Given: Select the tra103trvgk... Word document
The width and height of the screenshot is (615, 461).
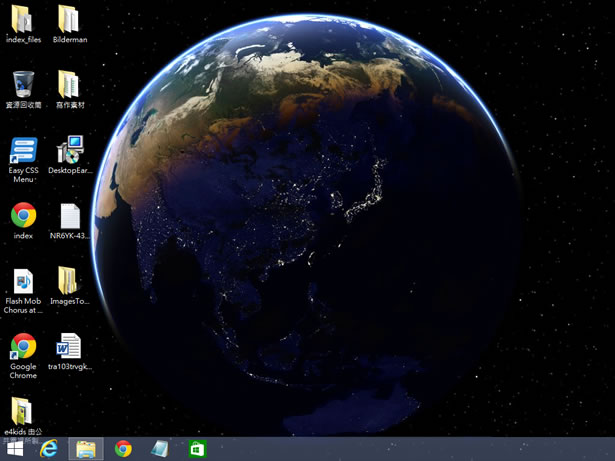Looking at the screenshot, I should pyautogui.click(x=69, y=346).
